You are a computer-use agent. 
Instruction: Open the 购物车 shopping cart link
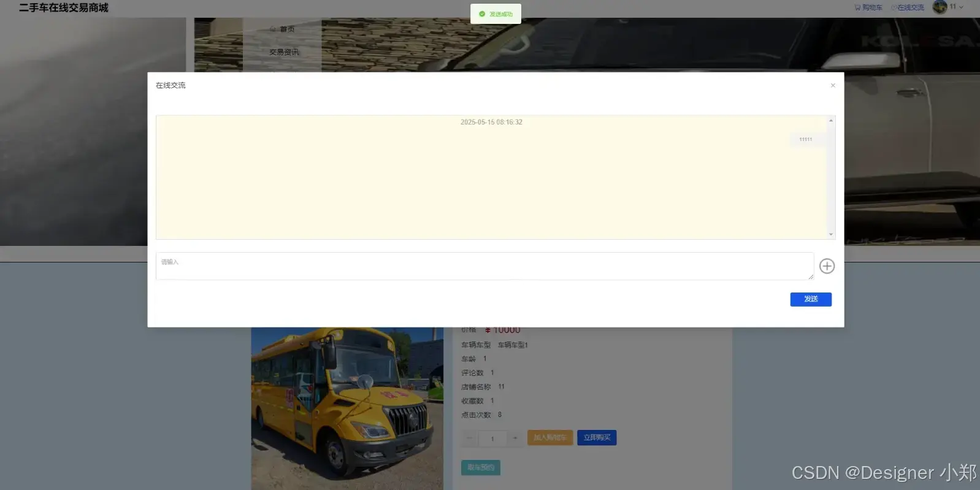pyautogui.click(x=868, y=7)
